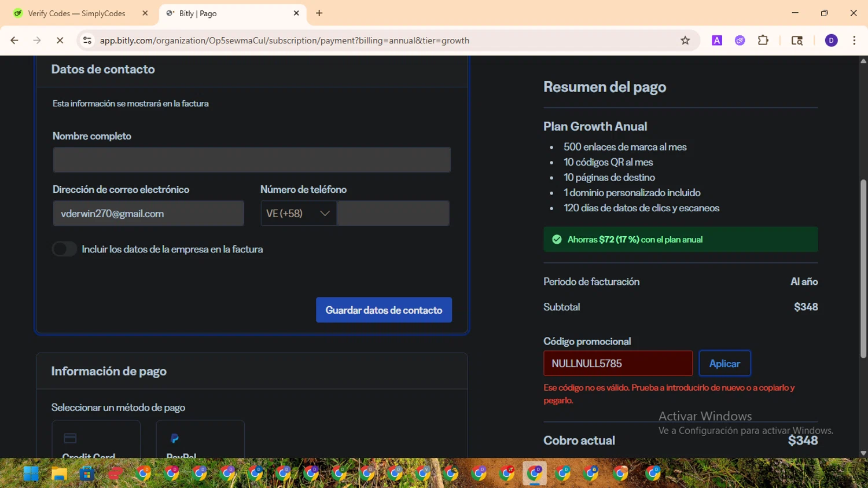This screenshot has width=868, height=488.
Task: Click 1 dominio personalizado incluido text
Action: (632, 193)
